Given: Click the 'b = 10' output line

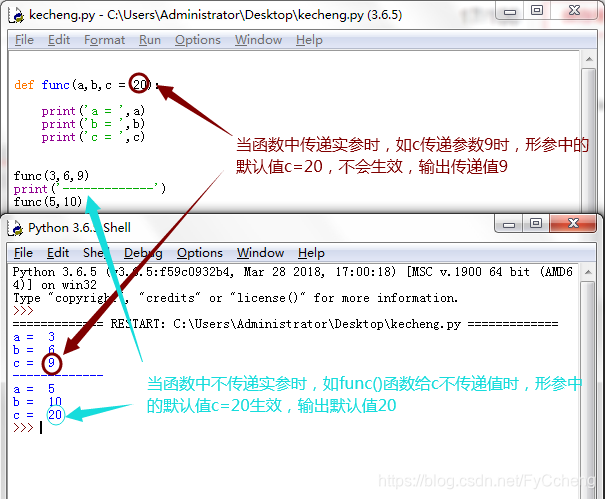Looking at the screenshot, I should 37,402.
